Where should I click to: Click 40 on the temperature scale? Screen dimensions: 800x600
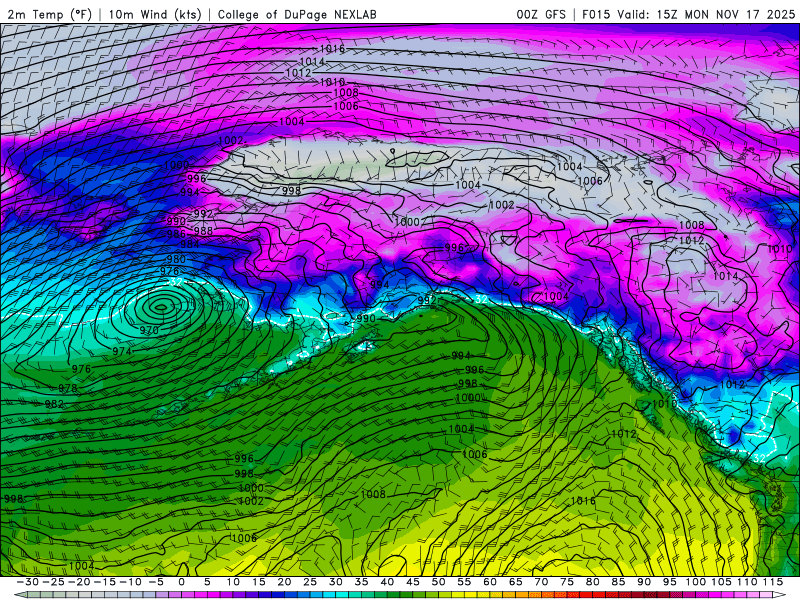coord(387,582)
